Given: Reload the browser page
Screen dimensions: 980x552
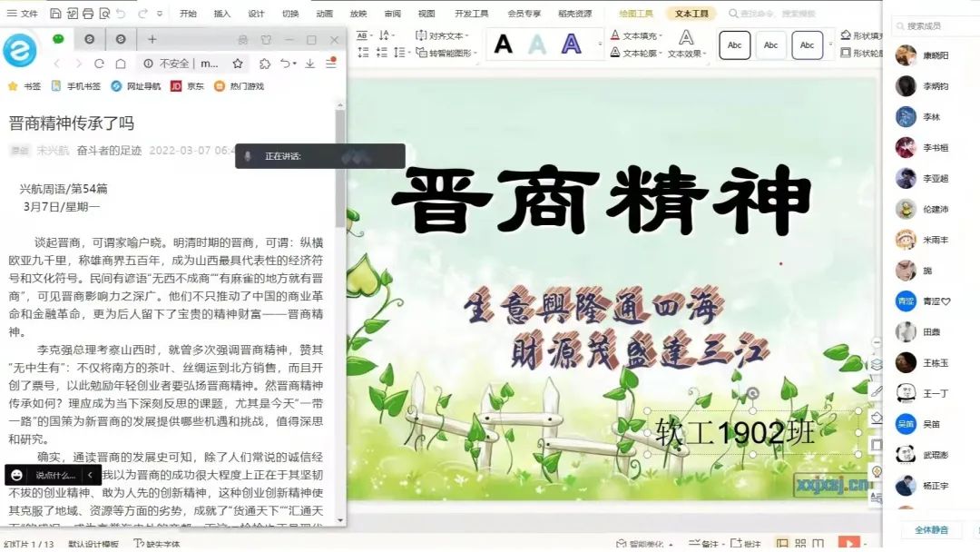Looking at the screenshot, I should (99, 64).
